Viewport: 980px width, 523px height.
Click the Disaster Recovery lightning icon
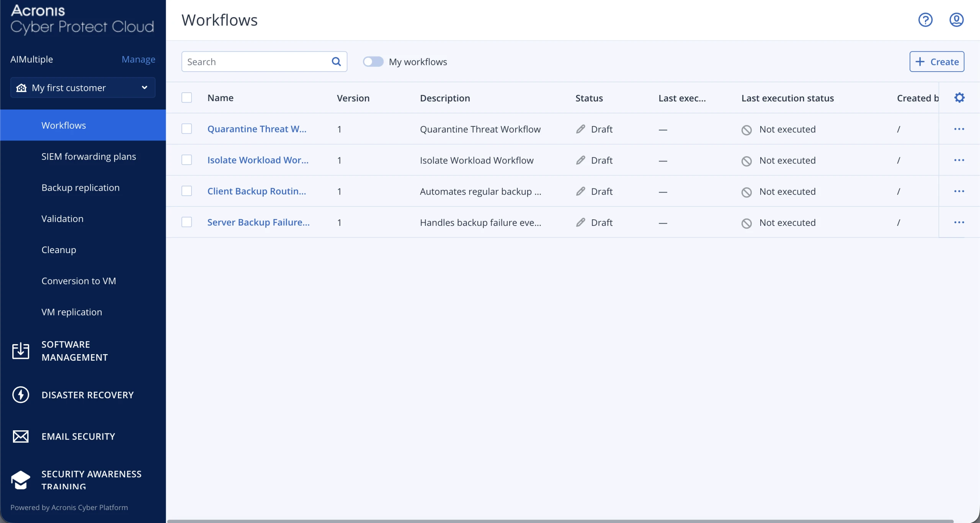(21, 395)
